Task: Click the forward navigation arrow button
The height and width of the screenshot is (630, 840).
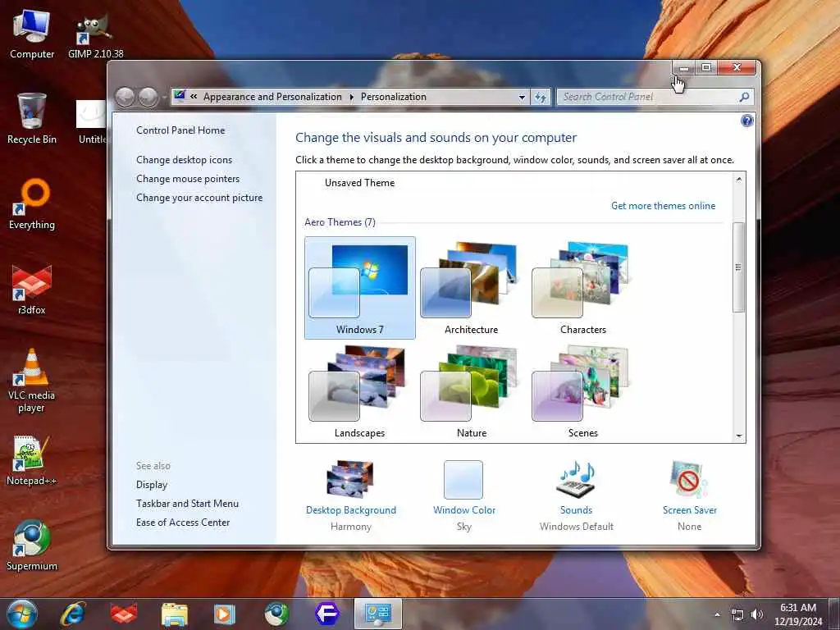Action: (148, 98)
